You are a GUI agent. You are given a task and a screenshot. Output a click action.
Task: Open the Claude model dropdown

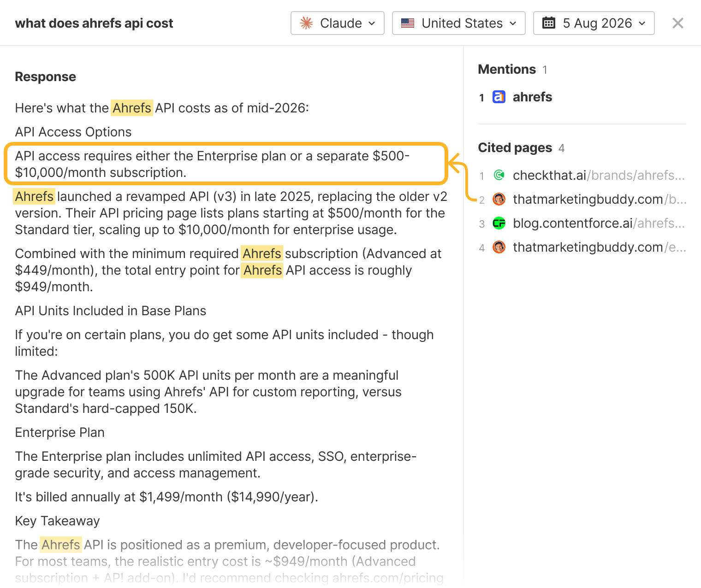tap(338, 23)
